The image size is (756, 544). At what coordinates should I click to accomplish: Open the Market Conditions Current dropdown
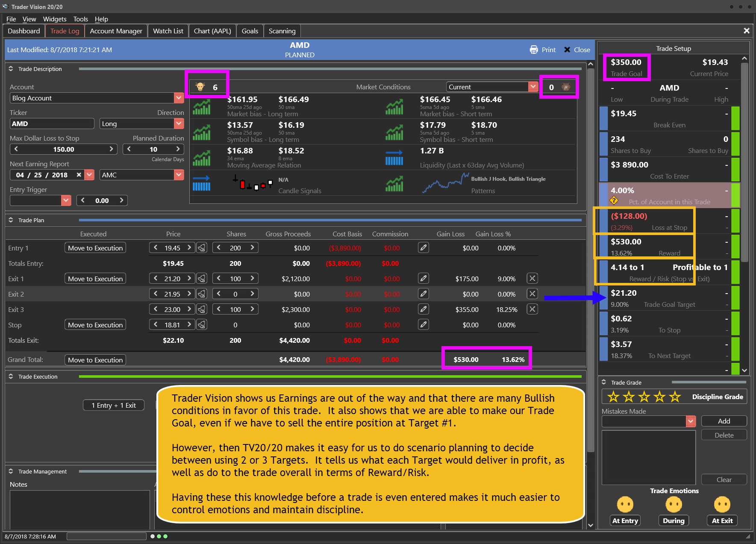[x=533, y=87]
